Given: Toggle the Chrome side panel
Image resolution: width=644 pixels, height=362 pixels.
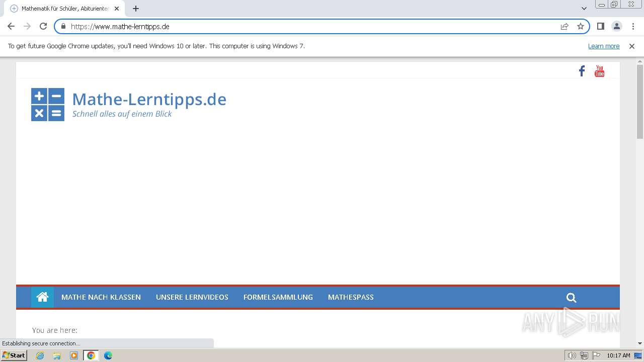Looking at the screenshot, I should [600, 26].
